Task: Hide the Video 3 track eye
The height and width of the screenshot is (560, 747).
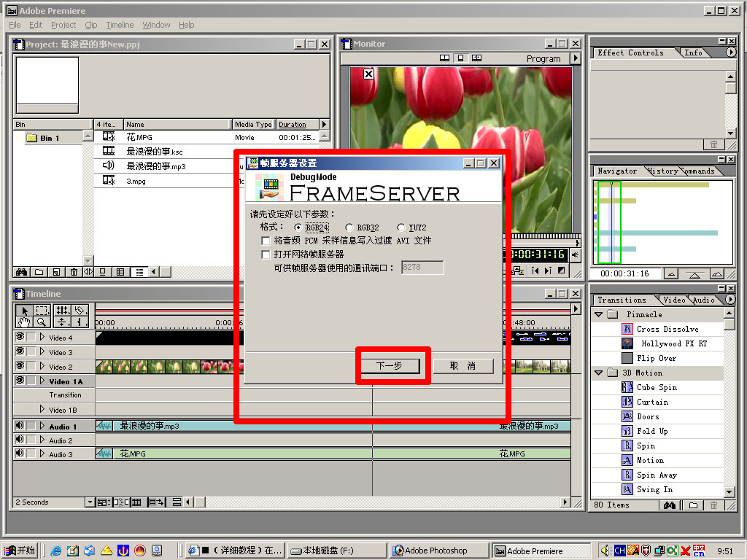Action: click(20, 351)
